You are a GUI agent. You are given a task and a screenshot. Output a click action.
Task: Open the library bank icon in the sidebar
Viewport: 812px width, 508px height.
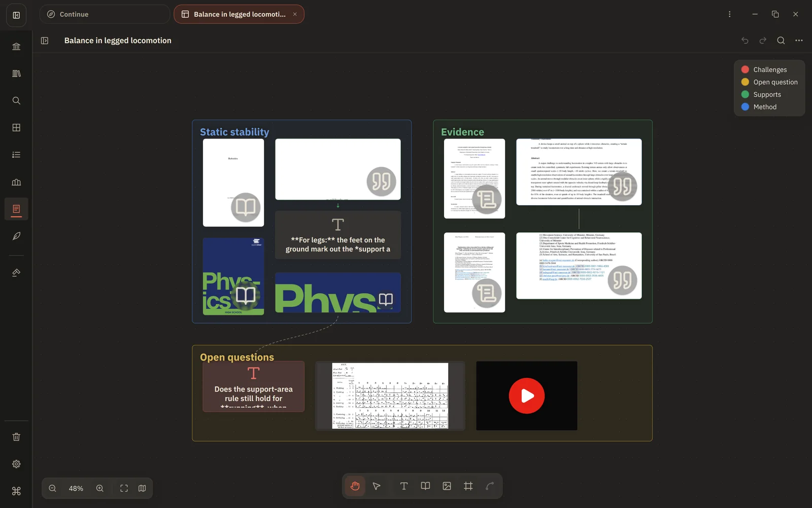coord(16,47)
